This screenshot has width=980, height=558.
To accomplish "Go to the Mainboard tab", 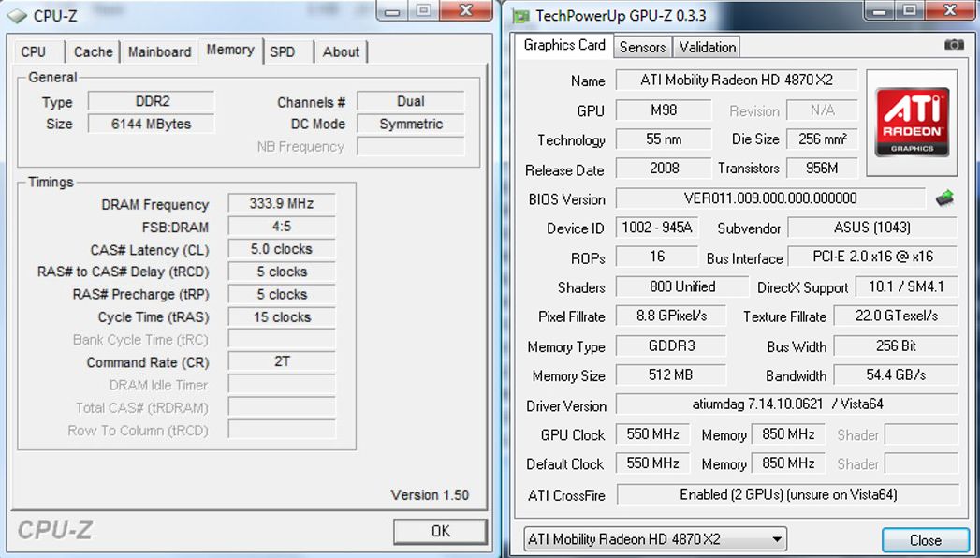I will pos(159,51).
